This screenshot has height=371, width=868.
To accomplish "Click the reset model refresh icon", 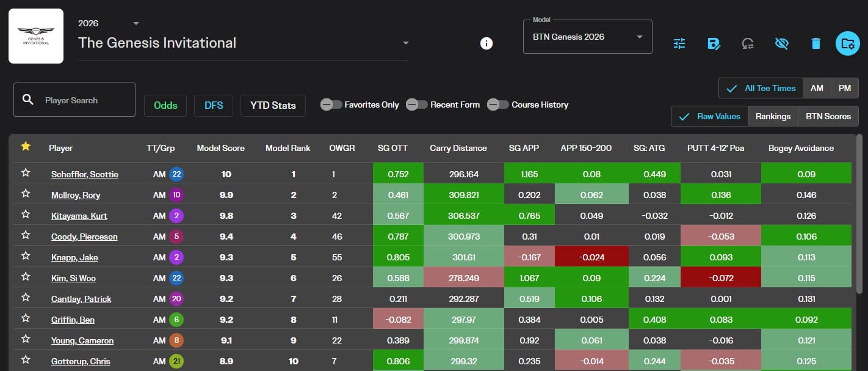I will point(748,43).
